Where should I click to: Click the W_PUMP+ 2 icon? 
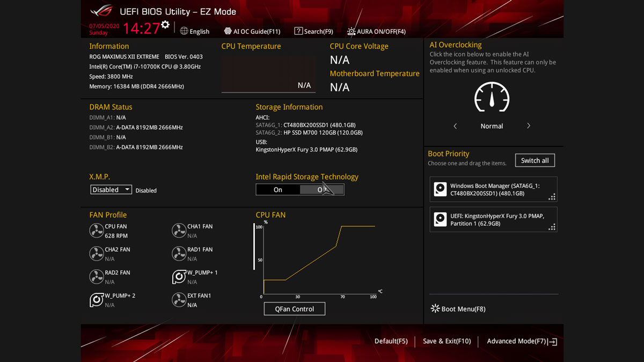pos(96,300)
